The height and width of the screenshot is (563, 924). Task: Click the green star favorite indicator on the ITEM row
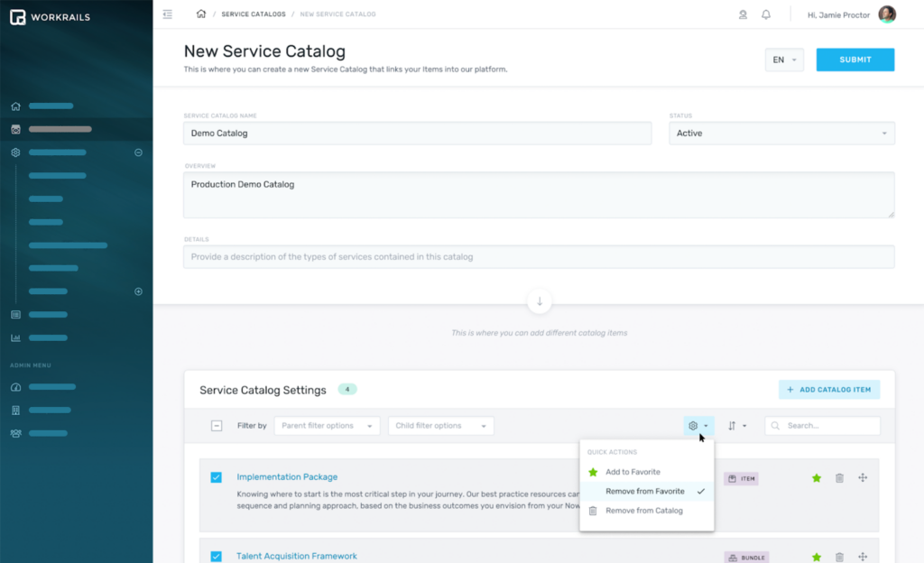(x=816, y=479)
